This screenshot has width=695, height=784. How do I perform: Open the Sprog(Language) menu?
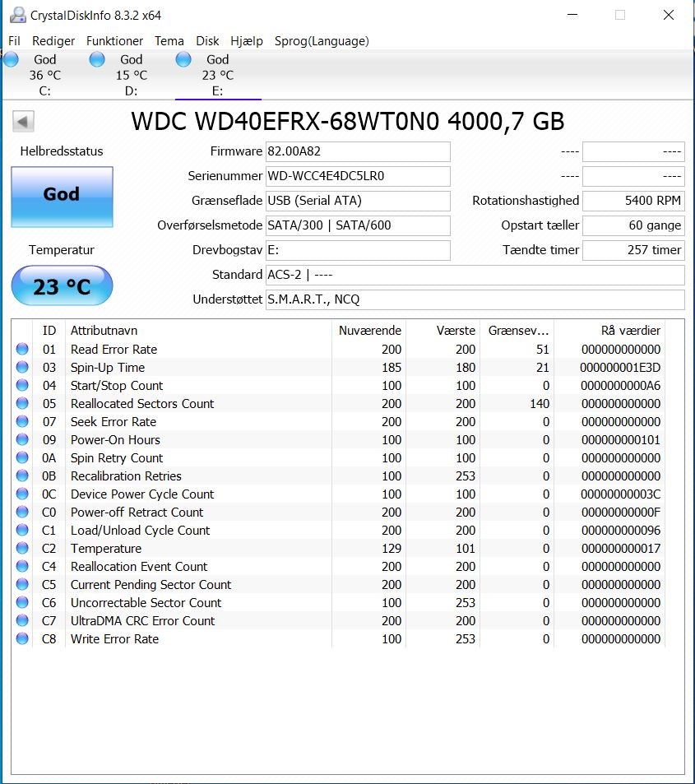click(322, 41)
